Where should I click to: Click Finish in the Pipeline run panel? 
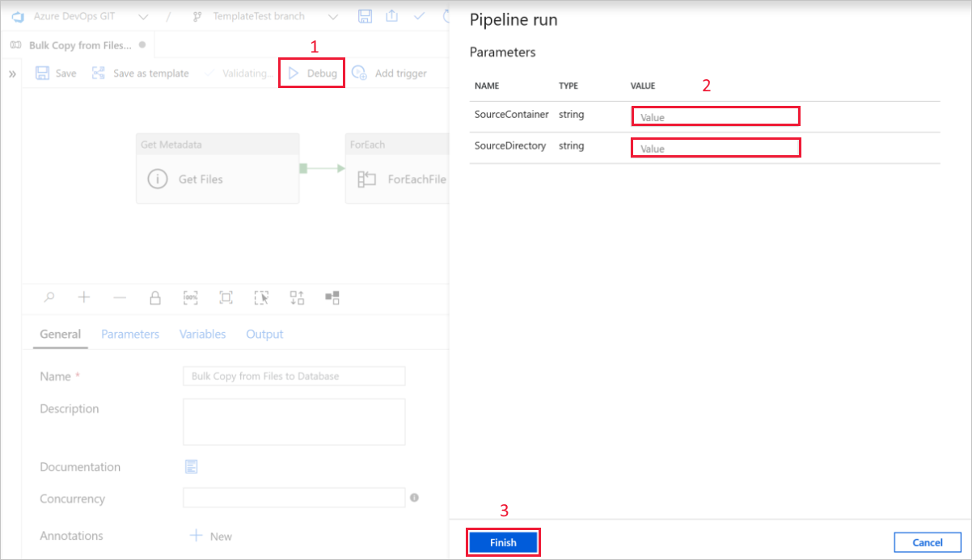tap(503, 542)
